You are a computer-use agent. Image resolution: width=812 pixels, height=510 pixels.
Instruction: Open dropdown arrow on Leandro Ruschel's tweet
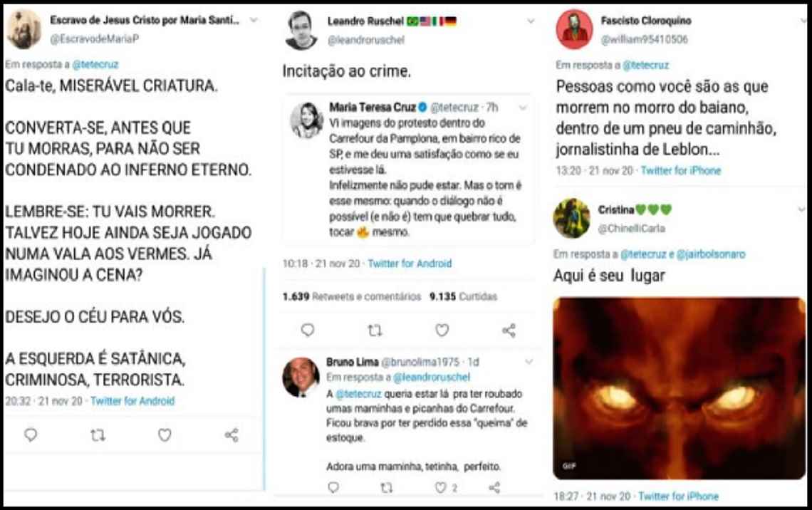pos(531,21)
